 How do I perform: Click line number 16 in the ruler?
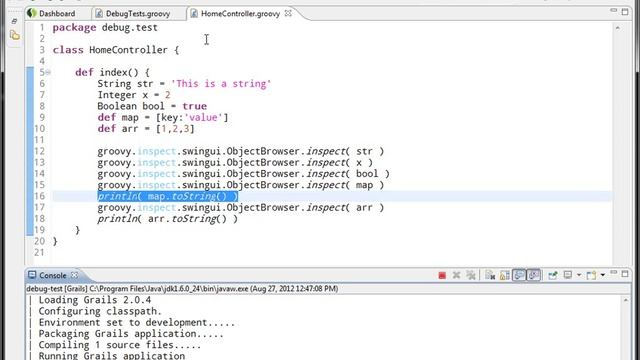tap(40, 196)
